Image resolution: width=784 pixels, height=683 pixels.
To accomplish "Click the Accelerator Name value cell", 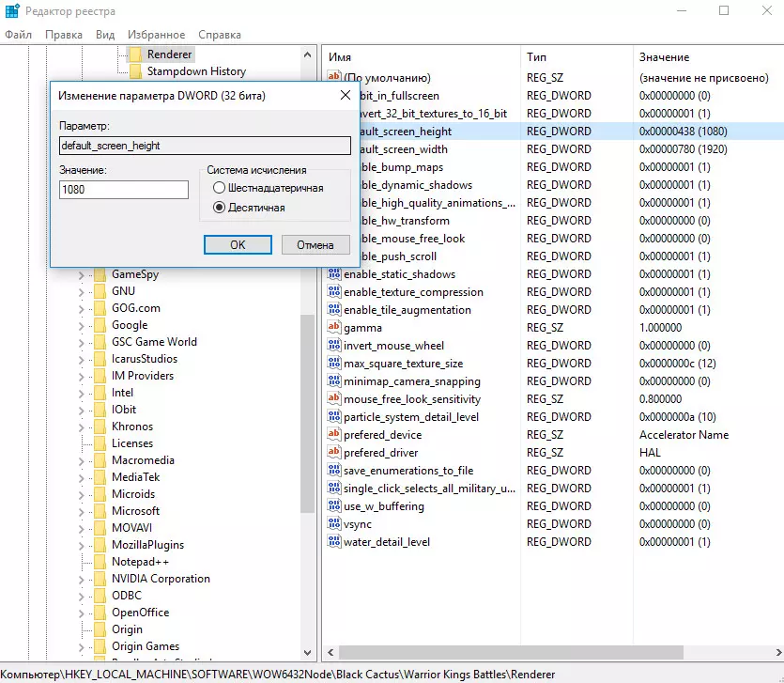I will point(684,434).
